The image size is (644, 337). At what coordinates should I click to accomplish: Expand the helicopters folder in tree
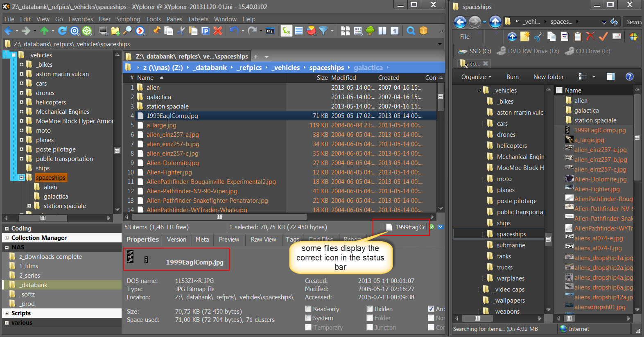(21, 102)
